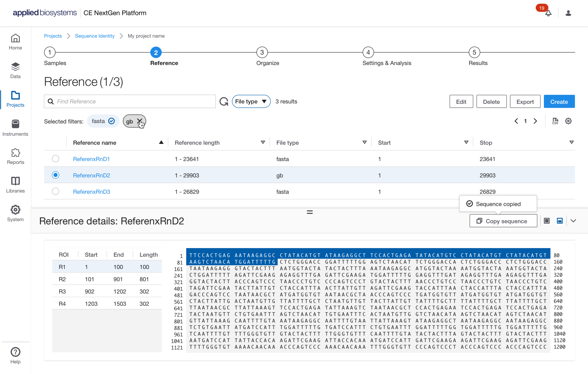588x374 pixels.
Task: Switch details panel to full view
Action: [547, 221]
